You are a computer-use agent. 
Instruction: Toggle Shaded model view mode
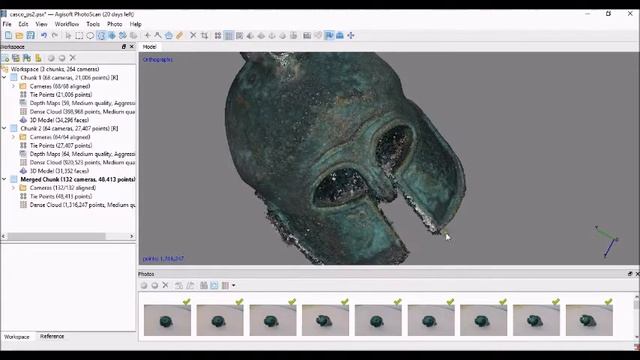[x=250, y=36]
